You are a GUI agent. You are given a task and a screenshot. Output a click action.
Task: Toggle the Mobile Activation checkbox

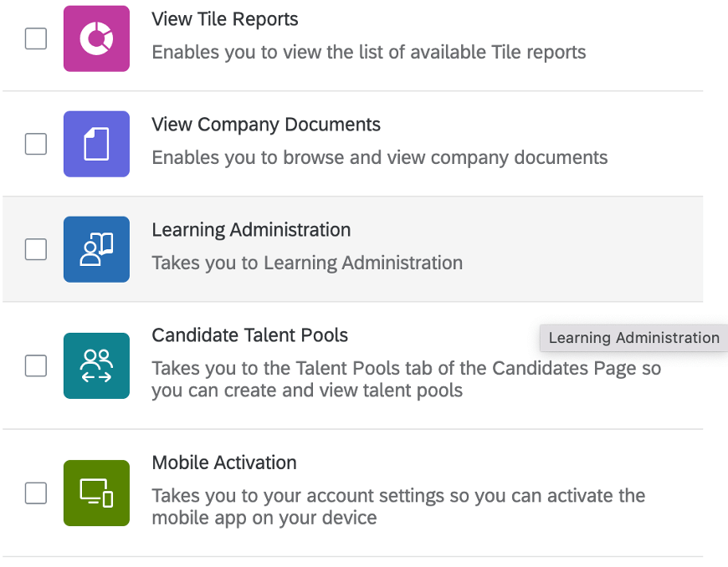[x=36, y=493]
